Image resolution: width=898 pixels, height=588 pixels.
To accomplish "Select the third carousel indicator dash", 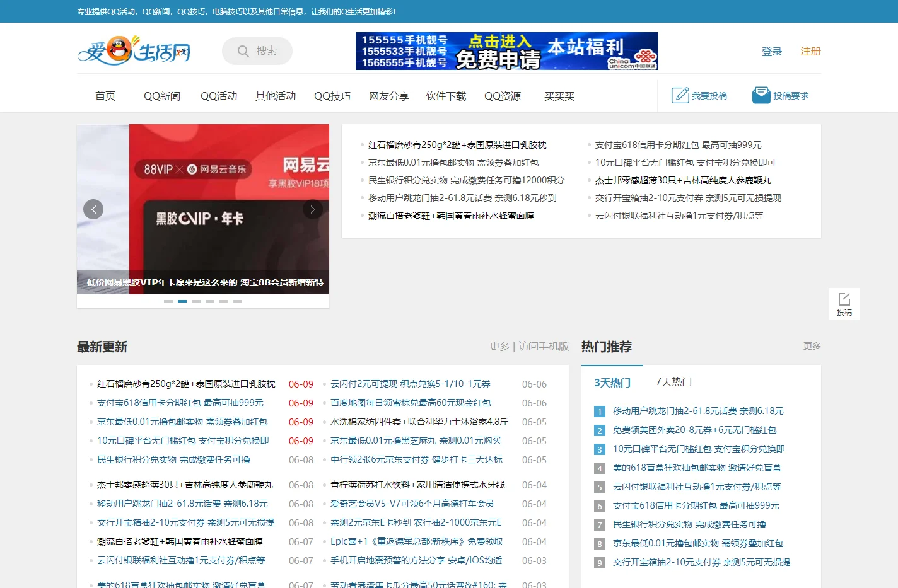I will click(x=196, y=301).
